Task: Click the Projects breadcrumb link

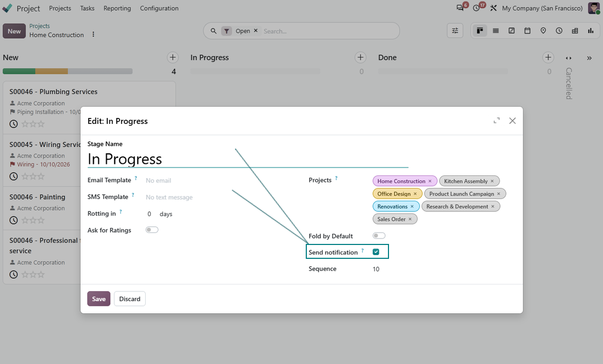Action: pyautogui.click(x=39, y=26)
